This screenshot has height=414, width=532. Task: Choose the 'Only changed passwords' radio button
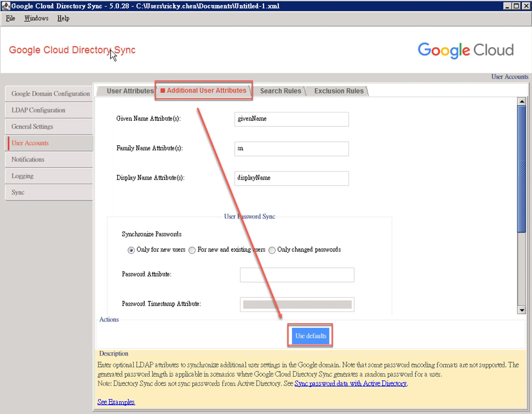272,250
